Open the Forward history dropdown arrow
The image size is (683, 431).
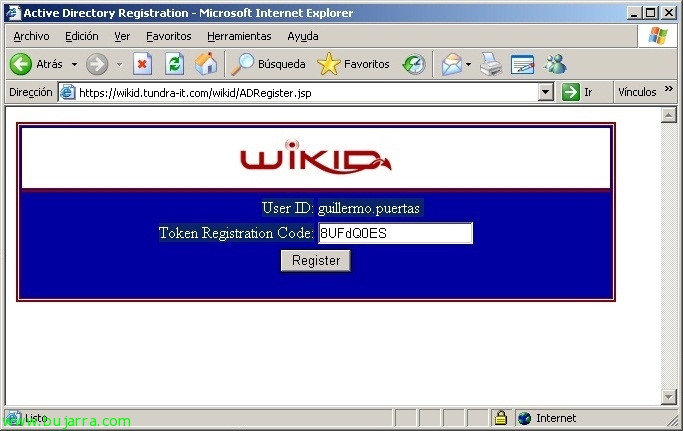point(119,64)
